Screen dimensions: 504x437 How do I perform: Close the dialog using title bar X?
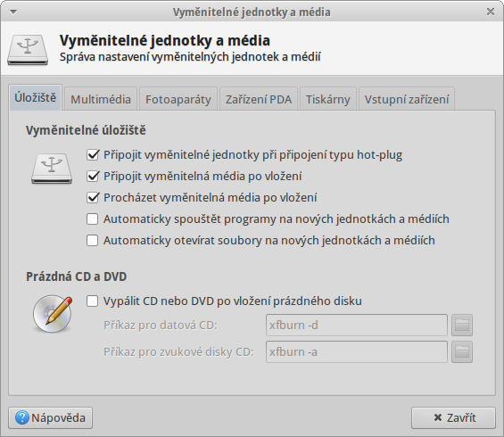[491, 12]
